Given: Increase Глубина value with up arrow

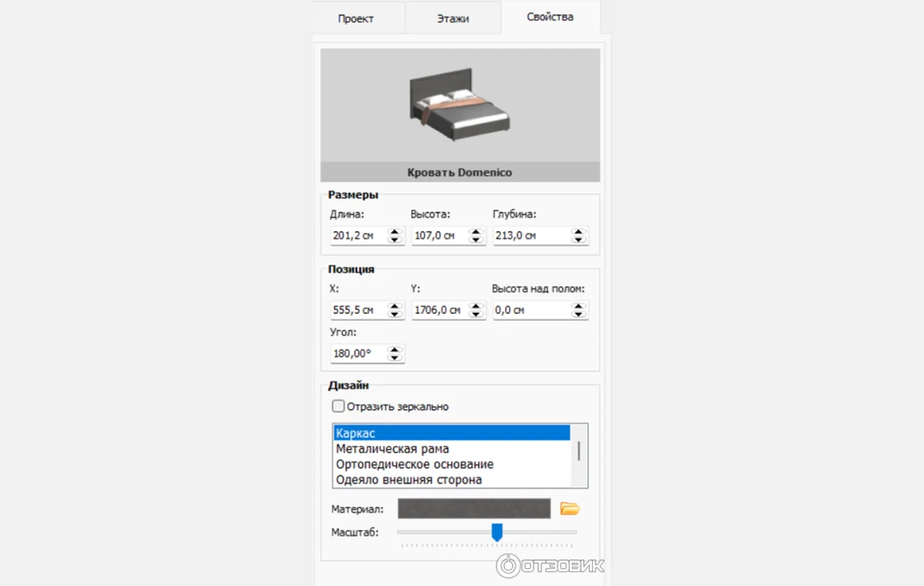Looking at the screenshot, I should (x=579, y=231).
